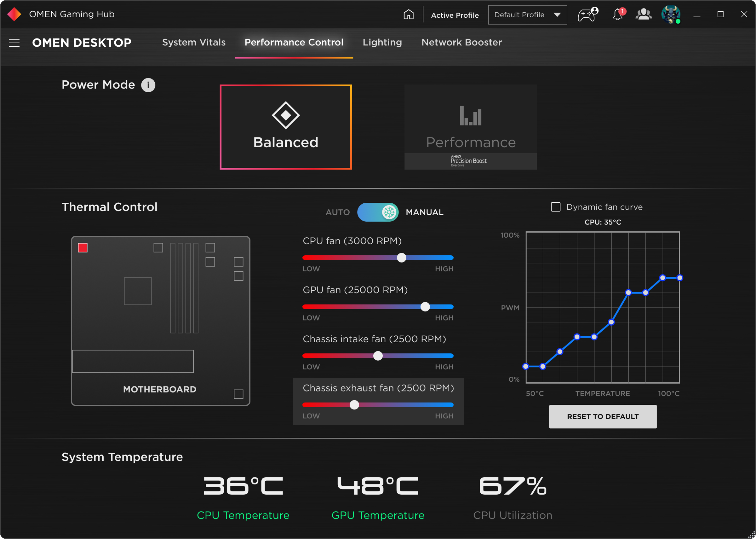Switch to the Network Booster tab
This screenshot has width=756, height=539.
point(462,43)
